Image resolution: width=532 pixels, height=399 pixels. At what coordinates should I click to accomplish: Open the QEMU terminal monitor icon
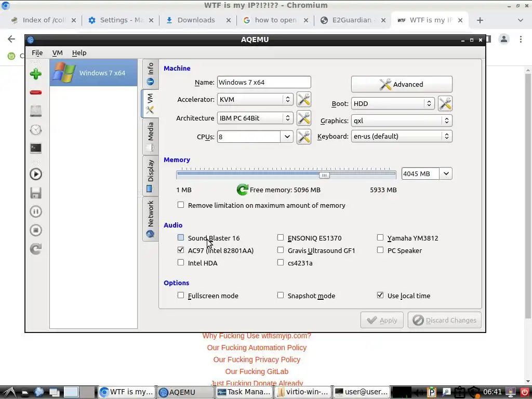pos(36,148)
